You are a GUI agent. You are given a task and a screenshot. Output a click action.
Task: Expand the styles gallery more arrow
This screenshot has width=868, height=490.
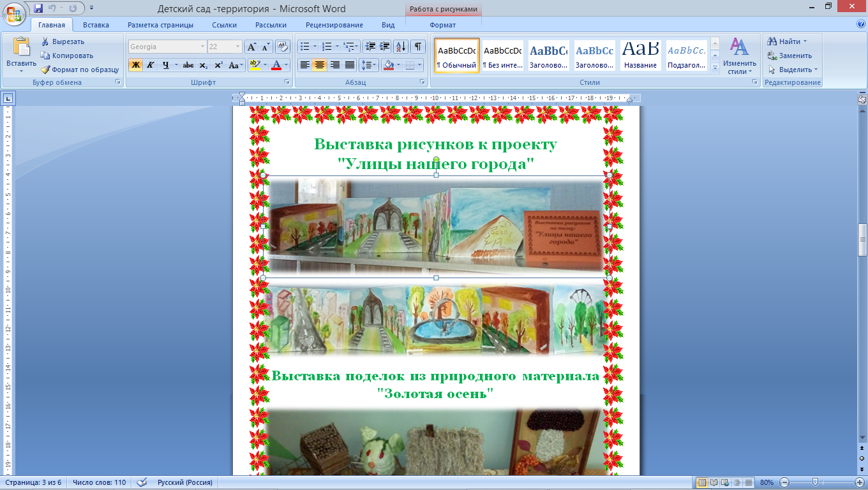pyautogui.click(x=715, y=66)
